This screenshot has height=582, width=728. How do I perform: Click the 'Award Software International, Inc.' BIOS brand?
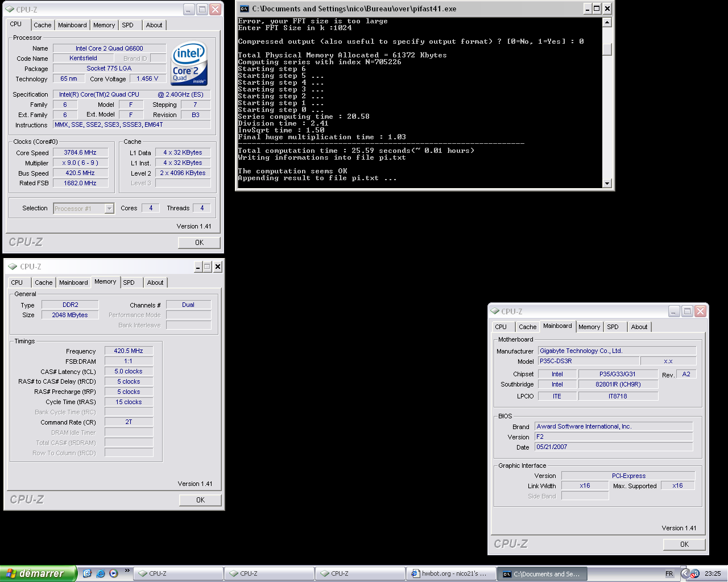614,426
